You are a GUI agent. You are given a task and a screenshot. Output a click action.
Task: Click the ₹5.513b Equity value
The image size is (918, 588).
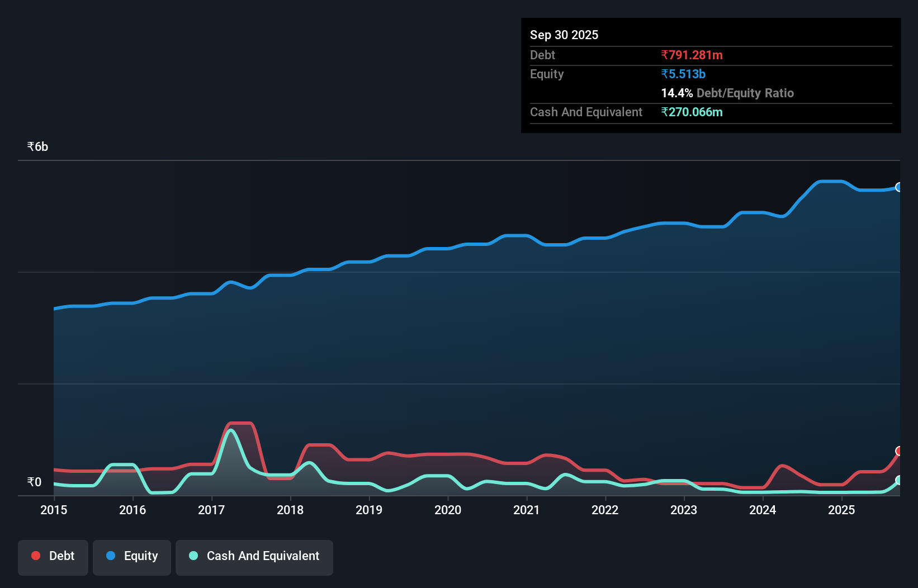(683, 74)
